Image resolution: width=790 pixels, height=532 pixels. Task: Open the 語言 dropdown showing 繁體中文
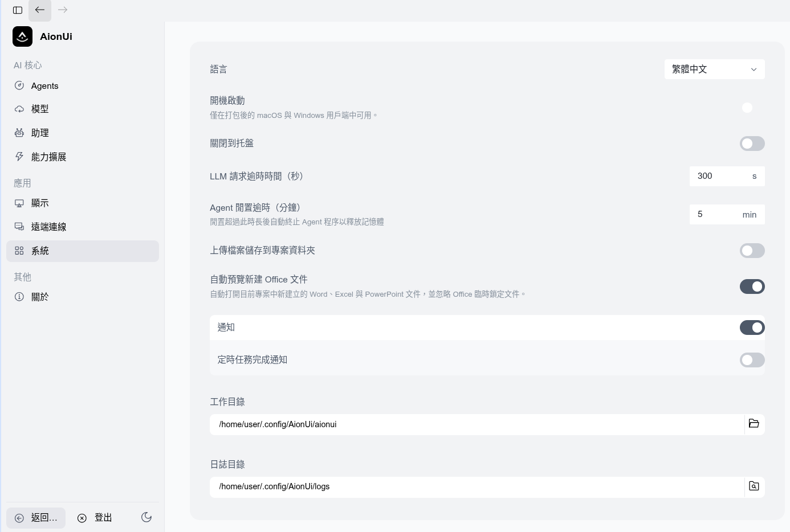(x=715, y=69)
